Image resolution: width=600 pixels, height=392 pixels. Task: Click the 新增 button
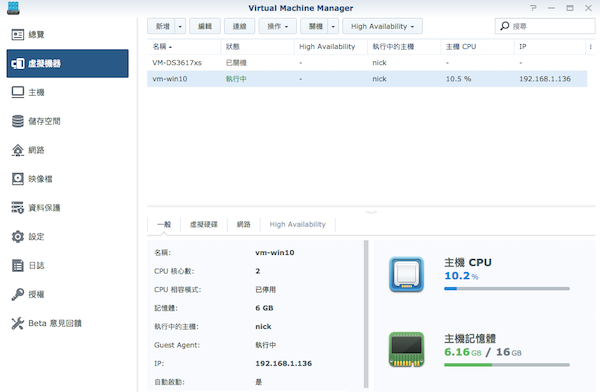tap(162, 26)
